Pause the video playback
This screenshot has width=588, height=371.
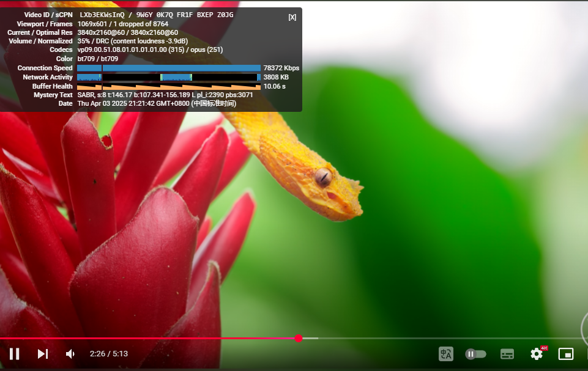point(14,354)
